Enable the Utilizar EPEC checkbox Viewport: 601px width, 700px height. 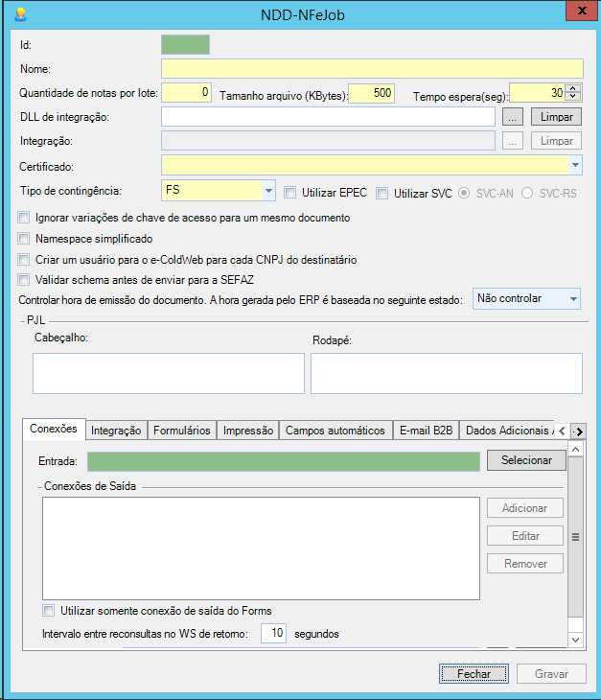tap(290, 193)
